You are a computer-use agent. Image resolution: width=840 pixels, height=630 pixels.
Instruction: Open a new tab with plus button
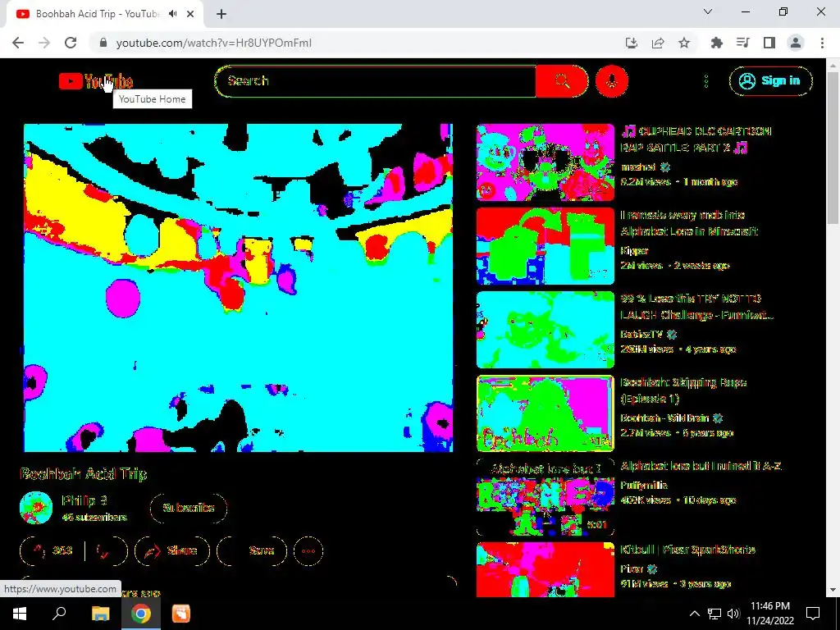[221, 14]
